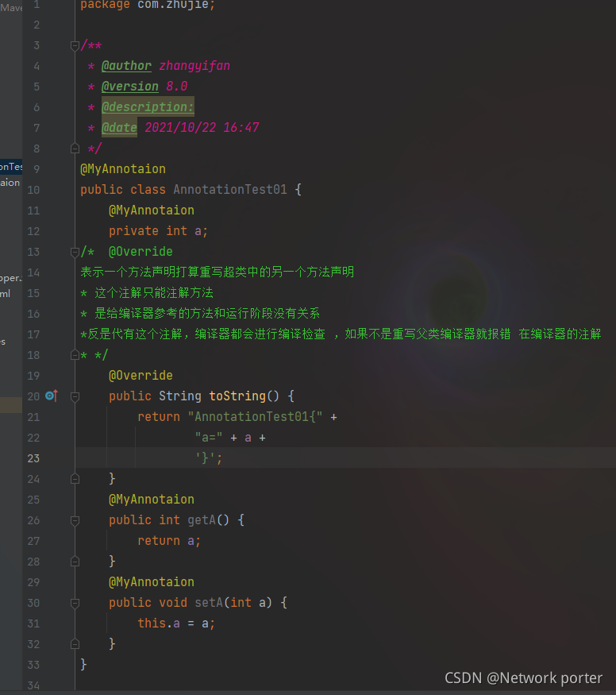Collapse the setA(int a) method body
The height and width of the screenshot is (695, 616).
tap(75, 603)
